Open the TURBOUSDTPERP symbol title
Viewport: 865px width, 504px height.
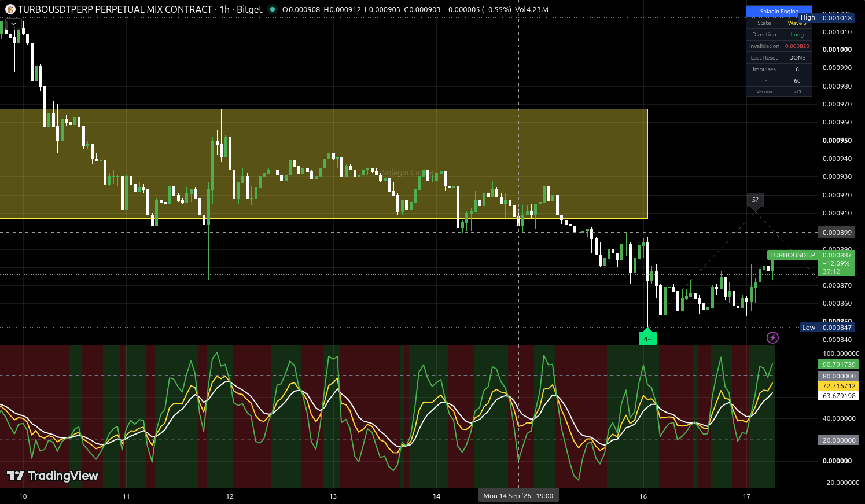(x=115, y=9)
